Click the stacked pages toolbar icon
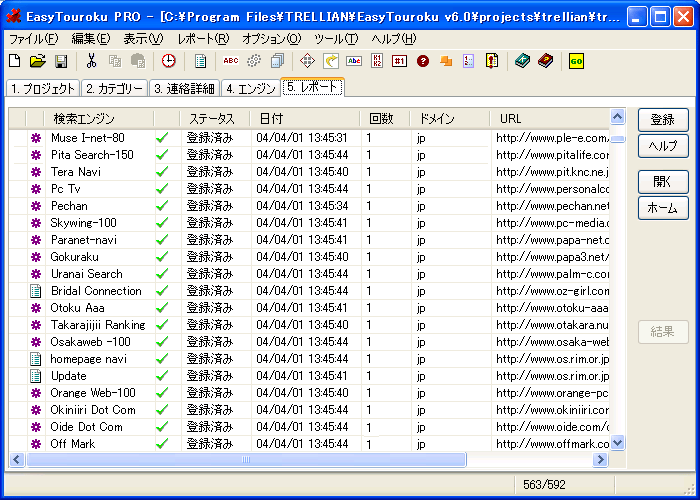The width and height of the screenshot is (700, 500). (x=277, y=61)
